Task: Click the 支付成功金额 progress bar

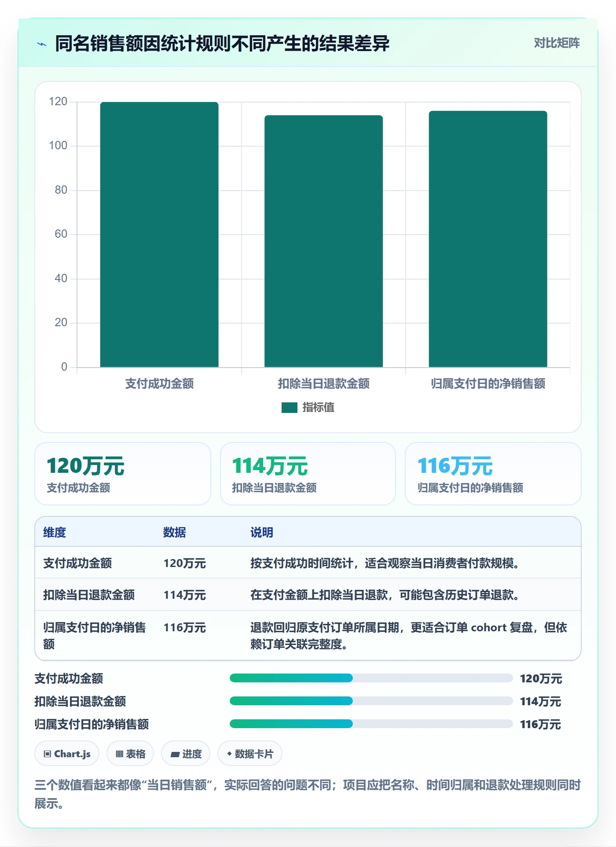Action: point(371,678)
